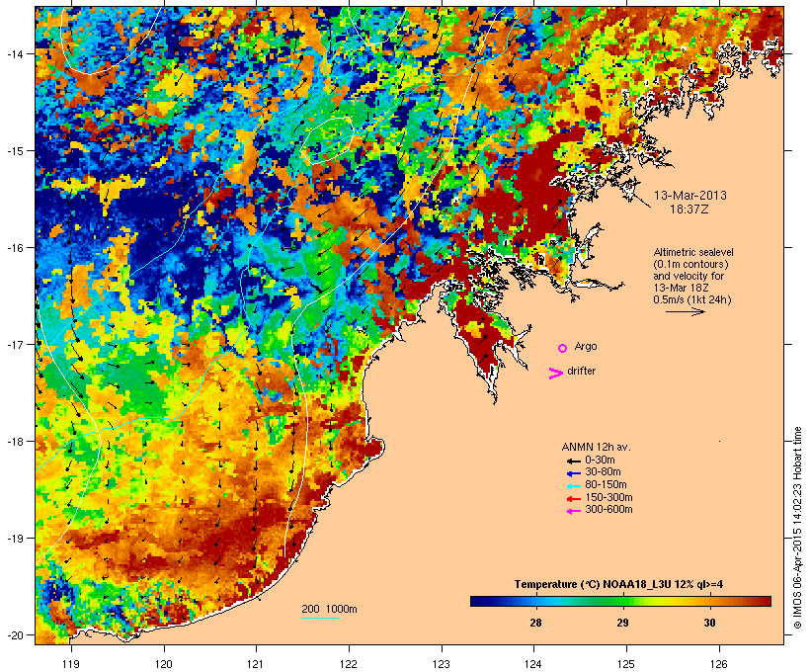Screen dimensions: 810x672
Task: Click the 120 longitude axis label
Action: (164, 664)
